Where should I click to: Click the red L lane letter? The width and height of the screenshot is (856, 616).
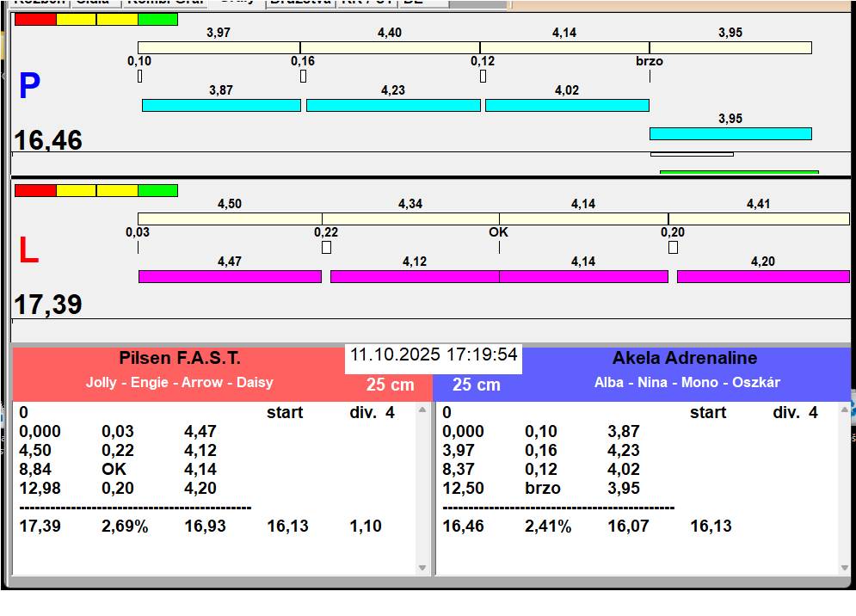click(28, 250)
